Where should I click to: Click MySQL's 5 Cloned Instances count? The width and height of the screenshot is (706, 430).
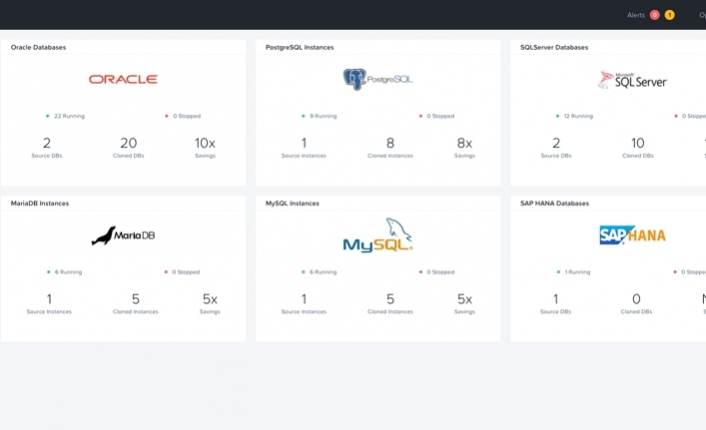pyautogui.click(x=390, y=304)
